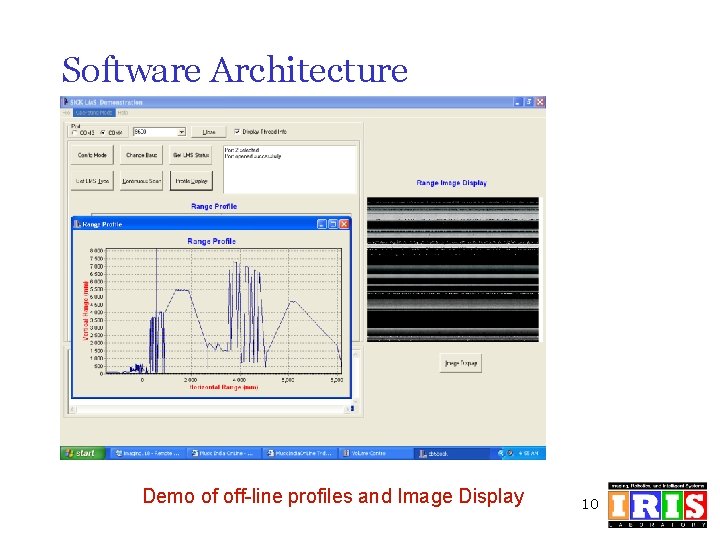Click the Change Baud button
This screenshot has width=720, height=540.
click(141, 155)
